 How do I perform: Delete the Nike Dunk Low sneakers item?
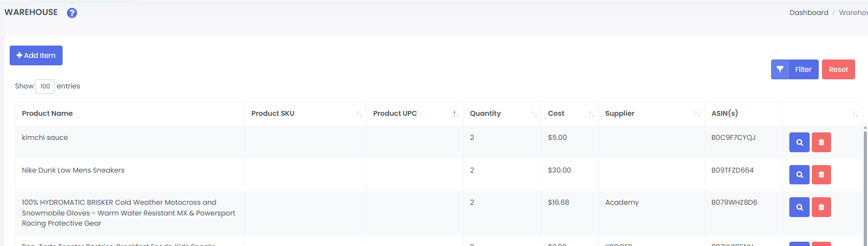(x=821, y=175)
